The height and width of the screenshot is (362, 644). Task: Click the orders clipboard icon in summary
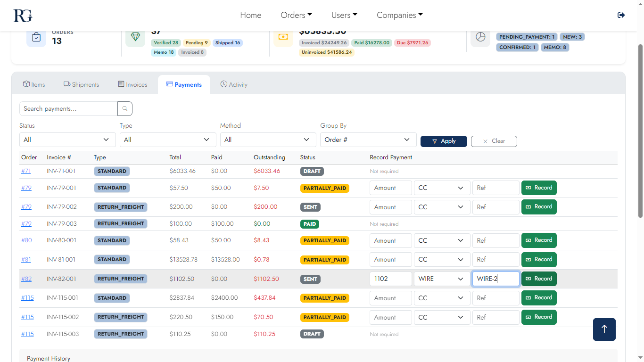[36, 37]
